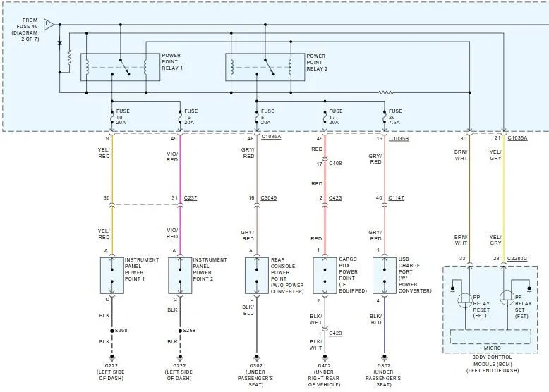The image size is (549, 392).
Task: Click the S268 splice point on the left
Action: 112,331
